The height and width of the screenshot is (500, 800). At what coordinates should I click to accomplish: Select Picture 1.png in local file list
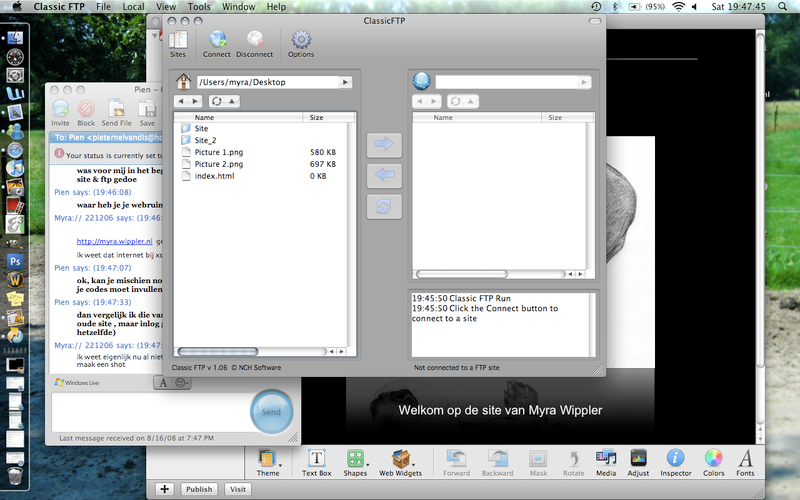coord(218,152)
